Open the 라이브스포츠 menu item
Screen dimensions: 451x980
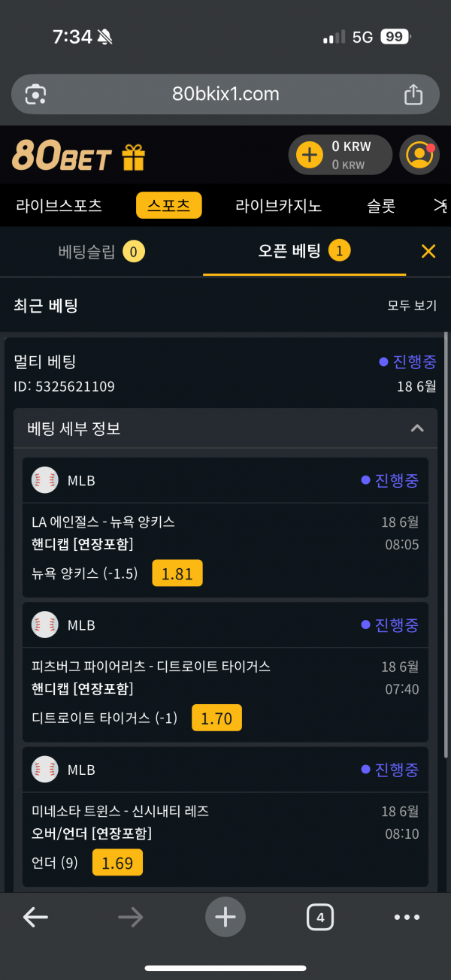59,205
